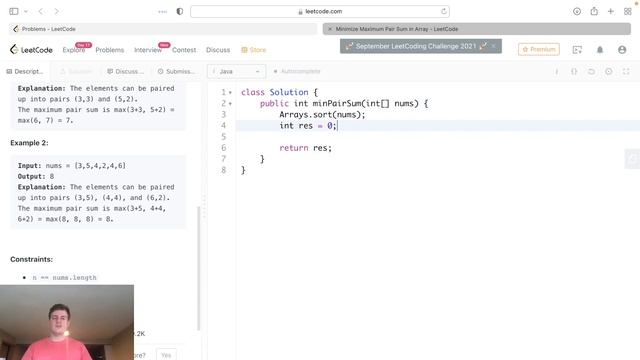Open the LeetCode playground icon
This screenshot has width=640, height=360.
577,50
